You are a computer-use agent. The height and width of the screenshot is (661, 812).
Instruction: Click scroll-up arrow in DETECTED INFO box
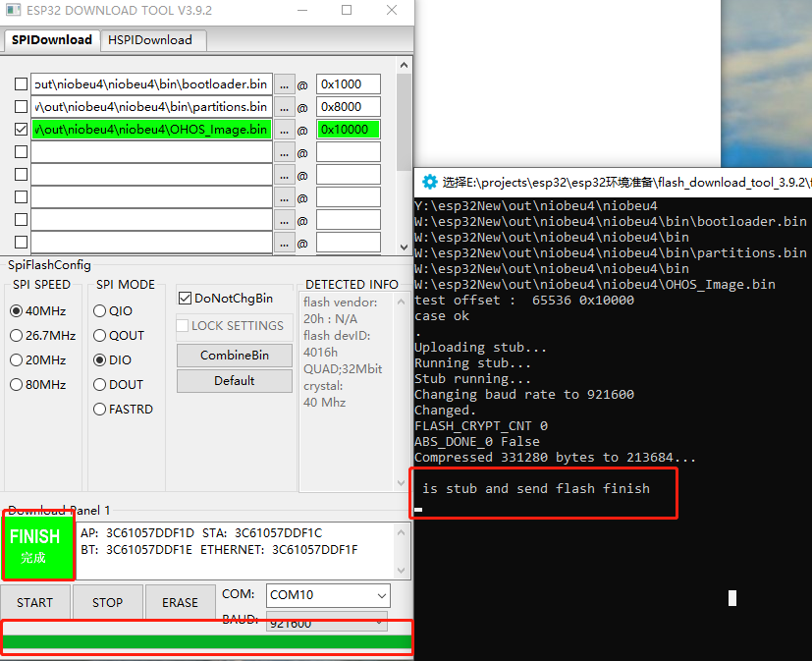(x=401, y=302)
